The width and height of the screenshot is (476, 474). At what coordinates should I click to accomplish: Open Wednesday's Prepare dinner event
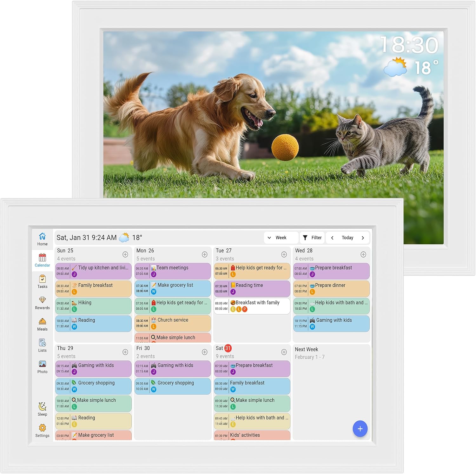click(331, 288)
